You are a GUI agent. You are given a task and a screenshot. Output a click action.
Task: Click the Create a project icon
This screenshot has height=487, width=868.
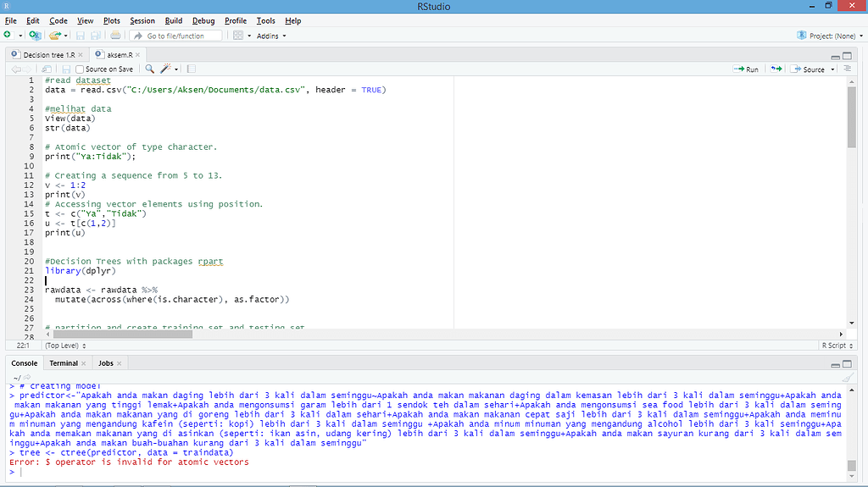pyautogui.click(x=35, y=36)
